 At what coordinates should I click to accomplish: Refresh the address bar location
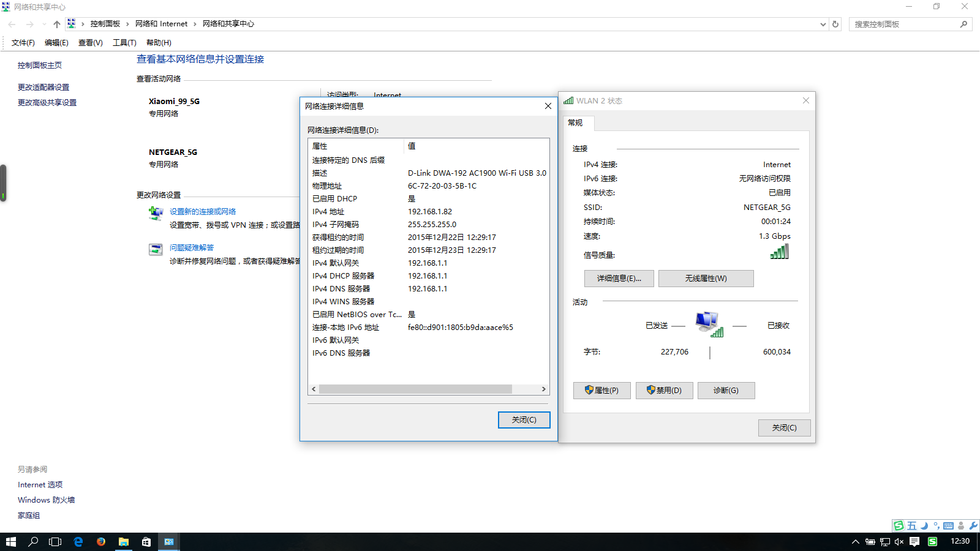(x=835, y=24)
